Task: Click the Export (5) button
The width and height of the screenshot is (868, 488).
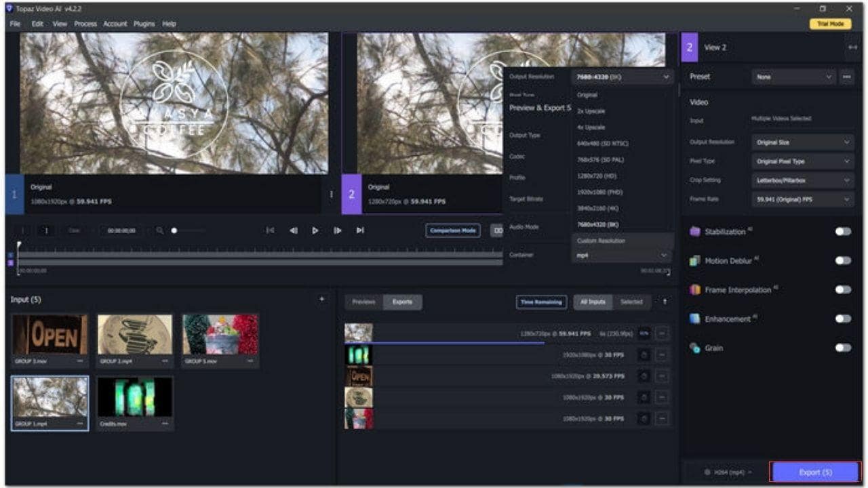Action: [815, 472]
